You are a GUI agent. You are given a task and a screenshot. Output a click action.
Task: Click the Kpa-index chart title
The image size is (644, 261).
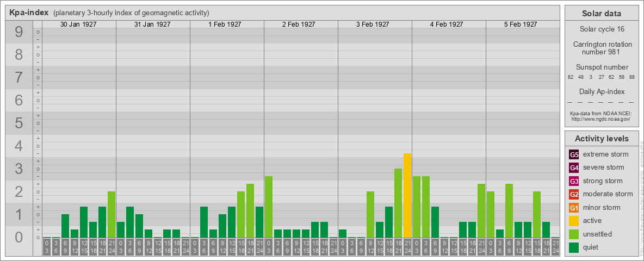click(x=29, y=13)
